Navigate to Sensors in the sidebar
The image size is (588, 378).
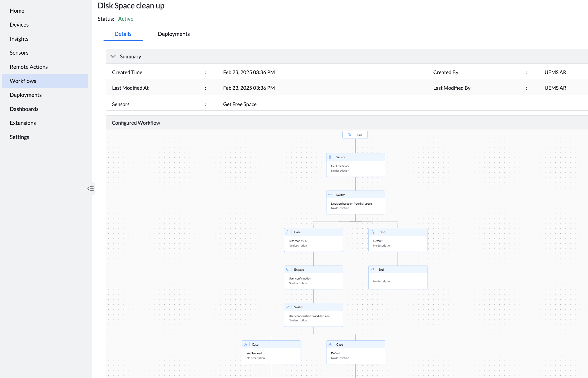click(x=19, y=53)
